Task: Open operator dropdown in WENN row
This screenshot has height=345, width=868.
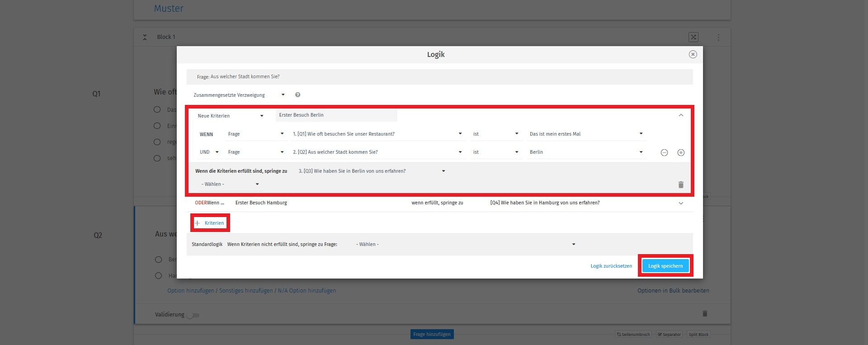Action: [x=495, y=134]
